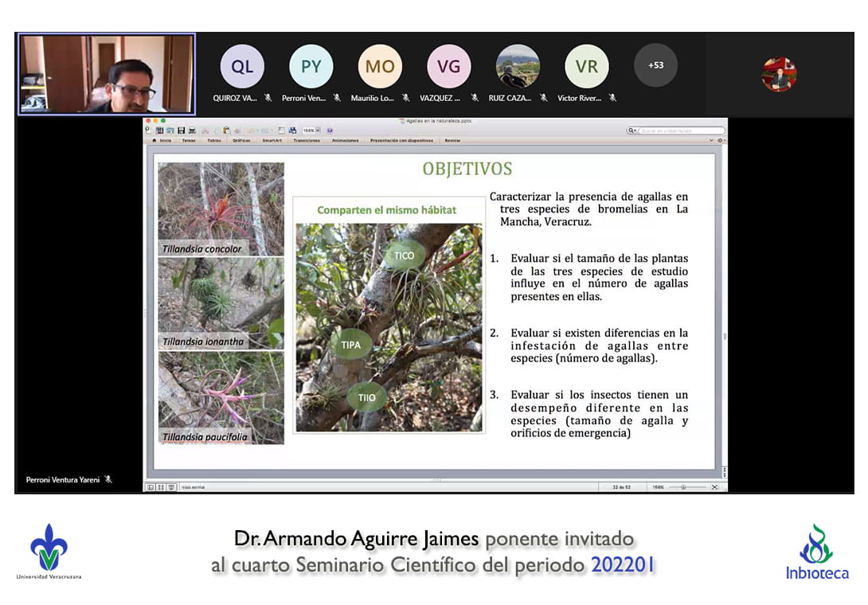The width and height of the screenshot is (868, 605).
Task: Collapse the ribbon with chevron arrow
Action: (711, 140)
